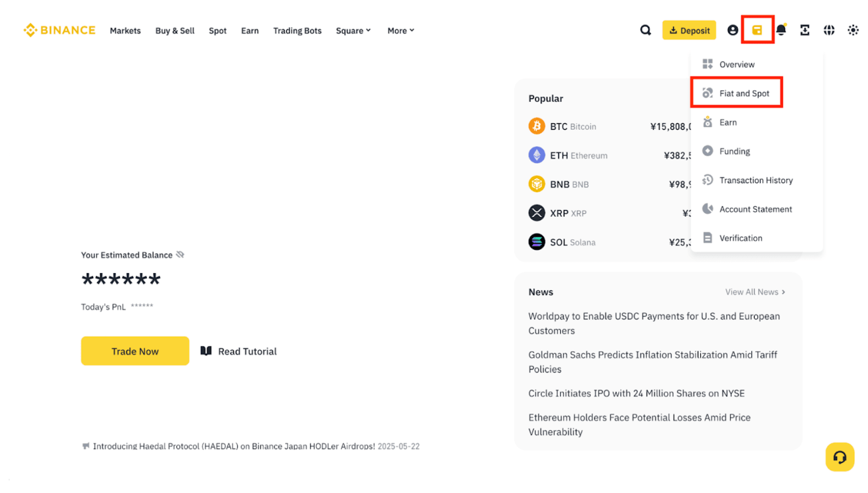Click the News section heading
868x493 pixels.
541,292
